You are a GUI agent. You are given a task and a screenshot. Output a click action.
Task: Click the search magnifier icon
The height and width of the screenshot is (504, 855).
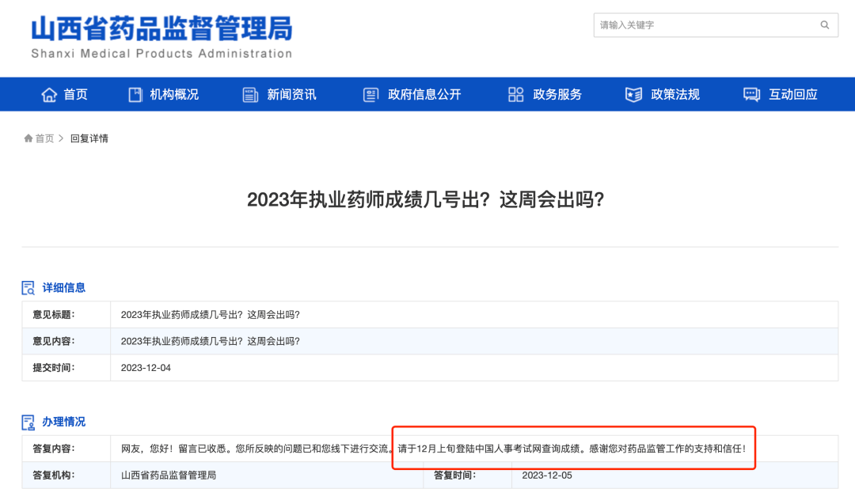(824, 25)
